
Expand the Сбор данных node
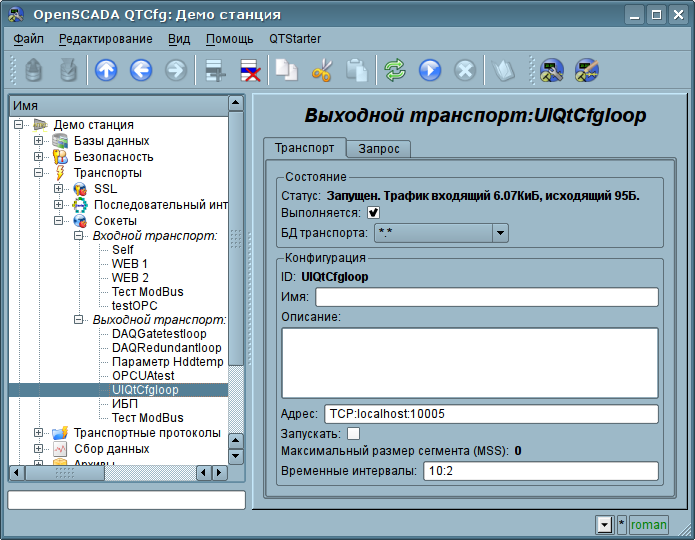pos(39,448)
